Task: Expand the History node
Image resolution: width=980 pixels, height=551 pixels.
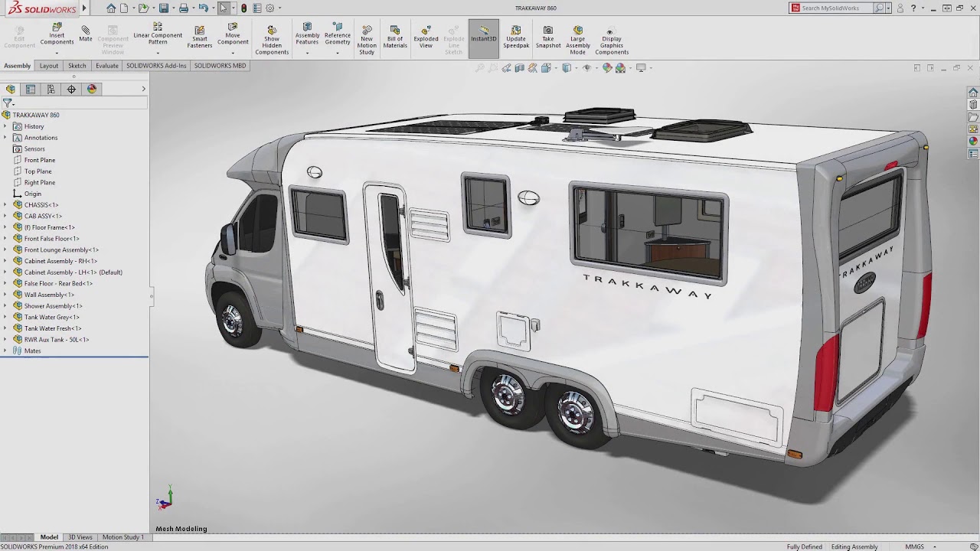Action: (x=5, y=126)
